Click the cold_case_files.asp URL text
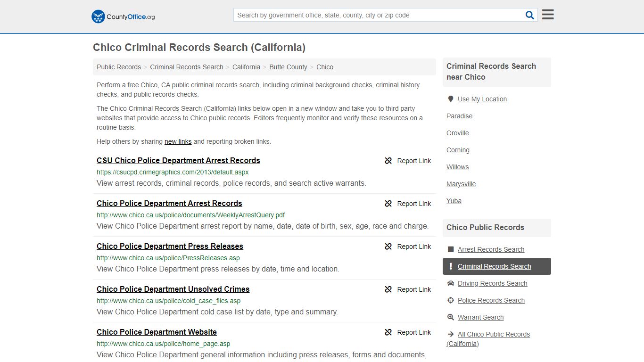 [x=169, y=301]
